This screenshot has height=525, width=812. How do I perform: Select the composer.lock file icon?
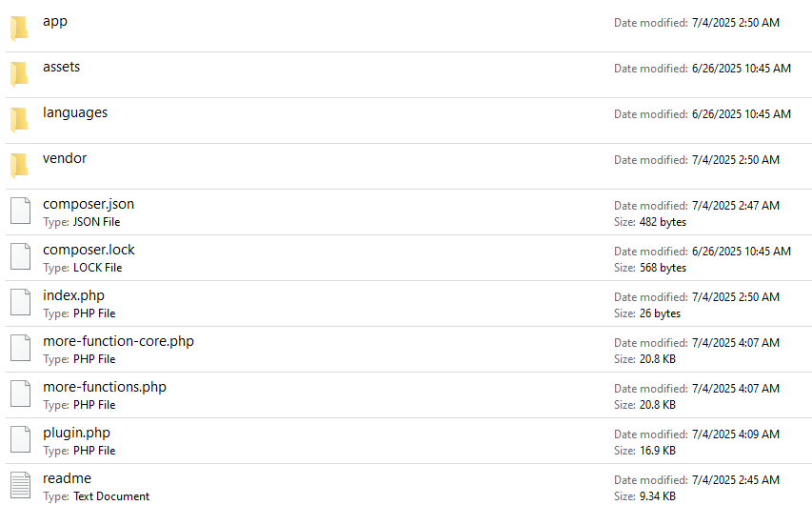point(20,256)
